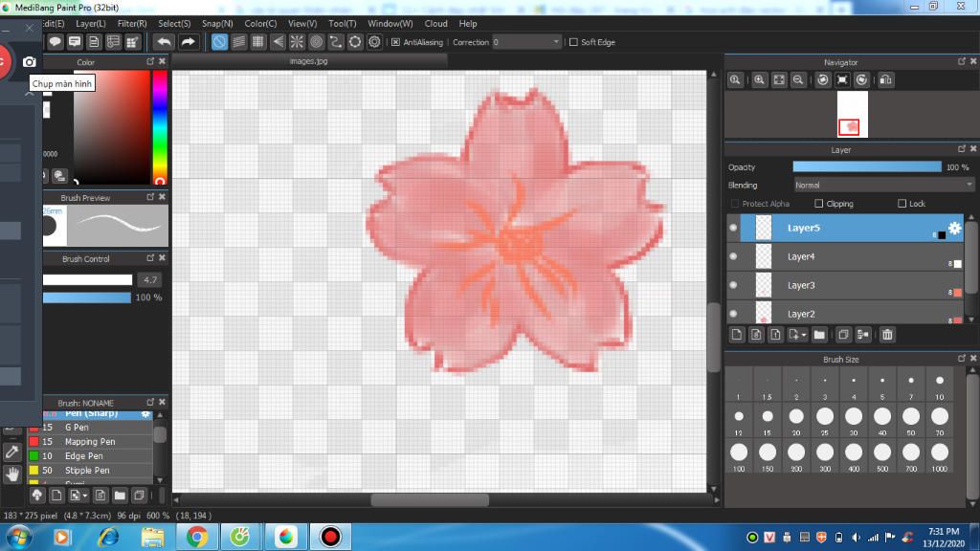
Task: Reset zoom to 100% in Navigator
Action: tap(735, 80)
